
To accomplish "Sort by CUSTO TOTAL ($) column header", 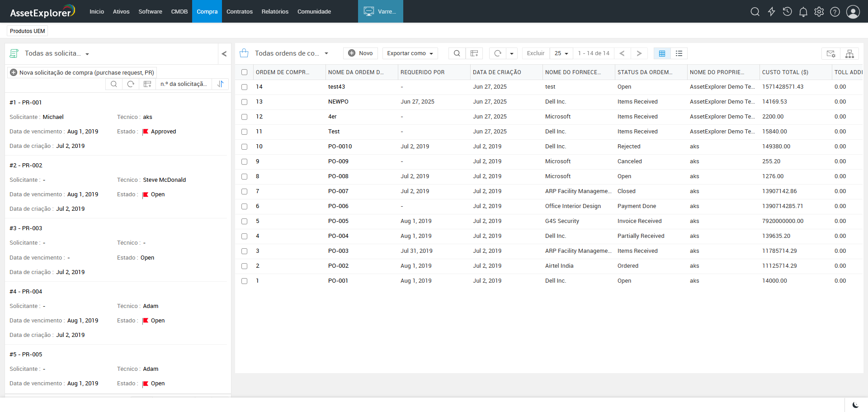I will click(x=785, y=72).
